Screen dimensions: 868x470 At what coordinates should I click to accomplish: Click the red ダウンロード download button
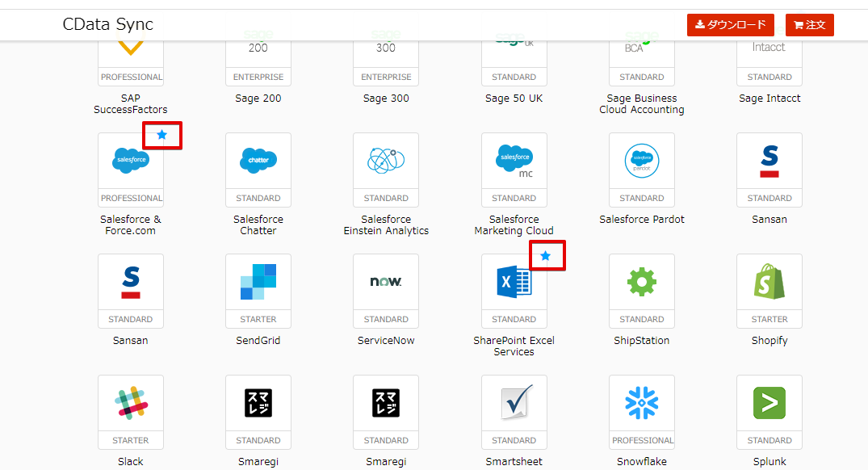(x=731, y=25)
